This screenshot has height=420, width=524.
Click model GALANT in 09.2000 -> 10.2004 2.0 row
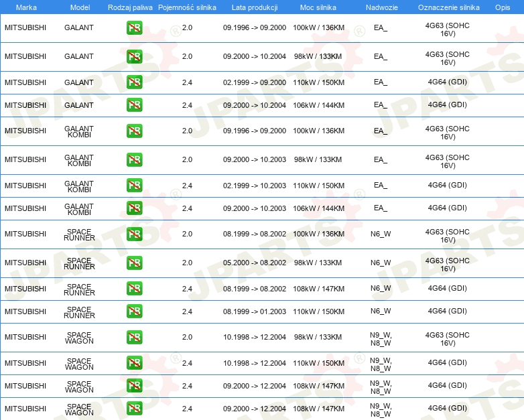(79, 56)
